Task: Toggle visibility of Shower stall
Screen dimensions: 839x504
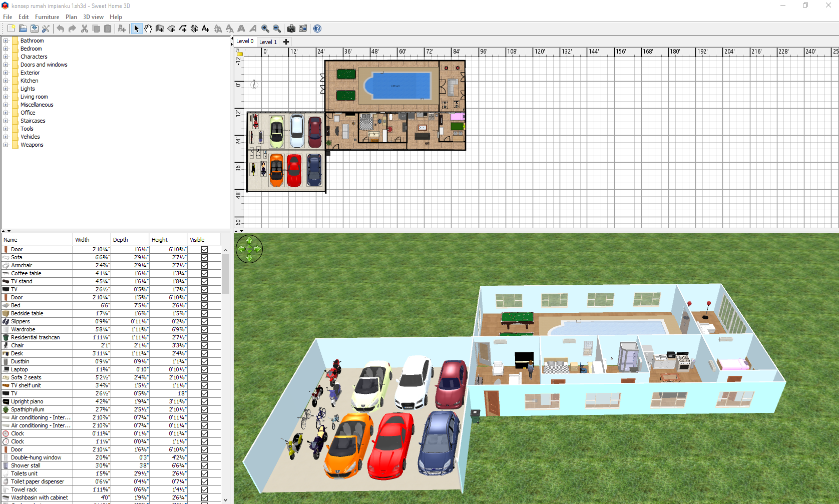Action: [204, 465]
